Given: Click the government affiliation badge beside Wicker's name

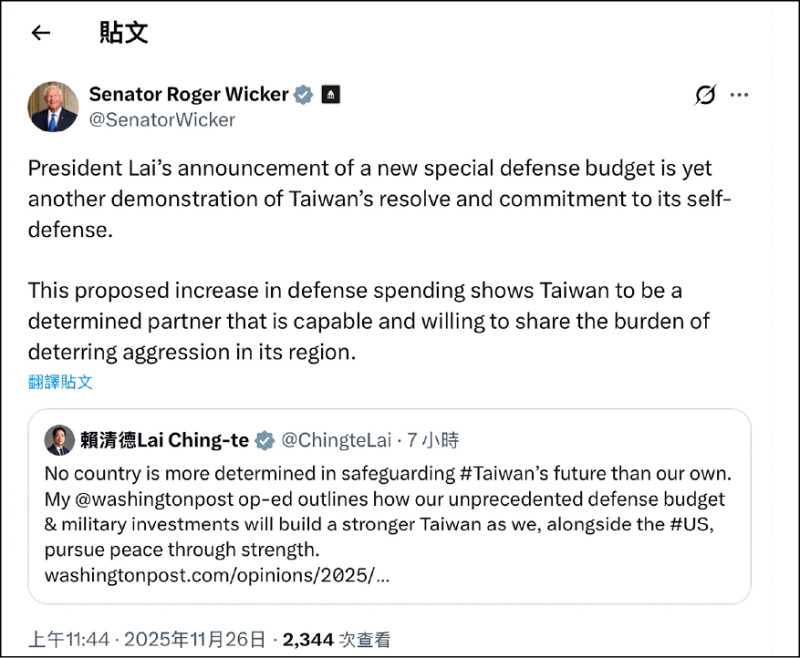Looking at the screenshot, I should pyautogui.click(x=330, y=94).
